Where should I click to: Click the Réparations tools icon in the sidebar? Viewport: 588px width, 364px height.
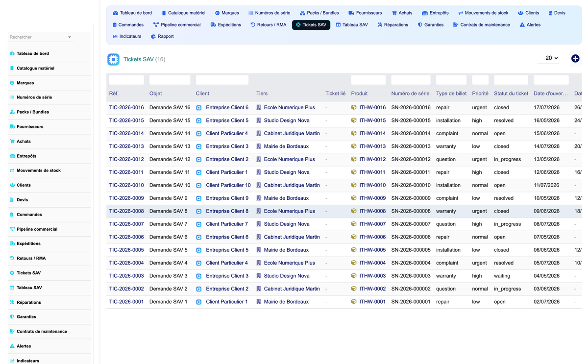pyautogui.click(x=12, y=302)
